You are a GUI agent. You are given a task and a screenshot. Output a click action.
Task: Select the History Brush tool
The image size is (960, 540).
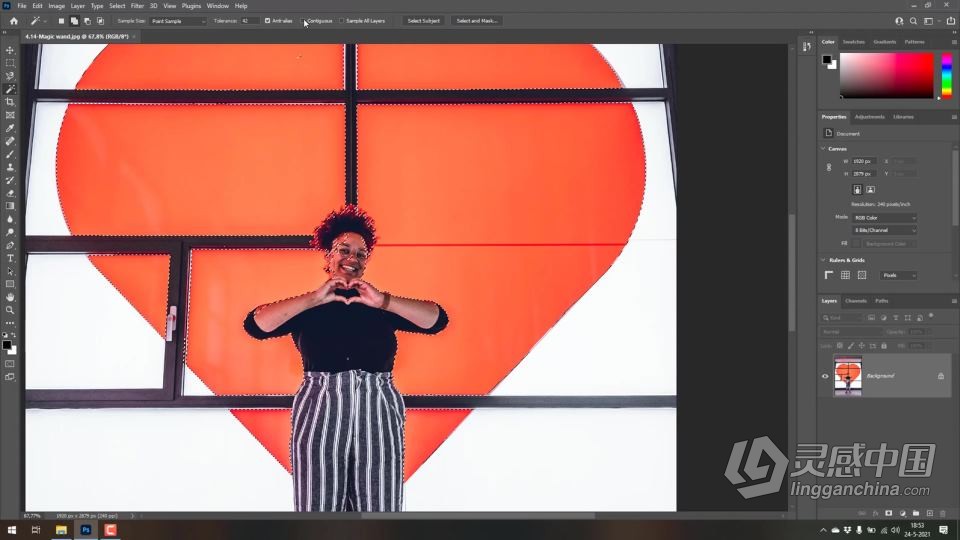pyautogui.click(x=10, y=180)
